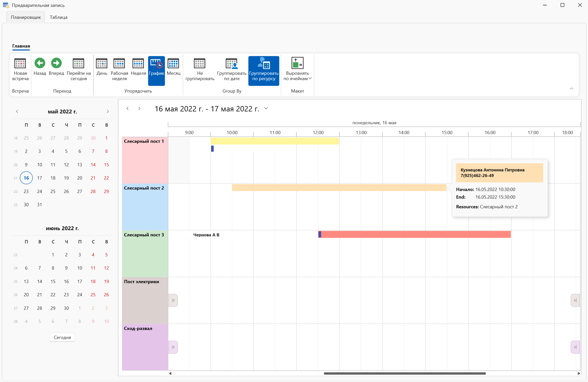Go to next appointment in Сход-развал row
The image size is (588, 382).
575,347
